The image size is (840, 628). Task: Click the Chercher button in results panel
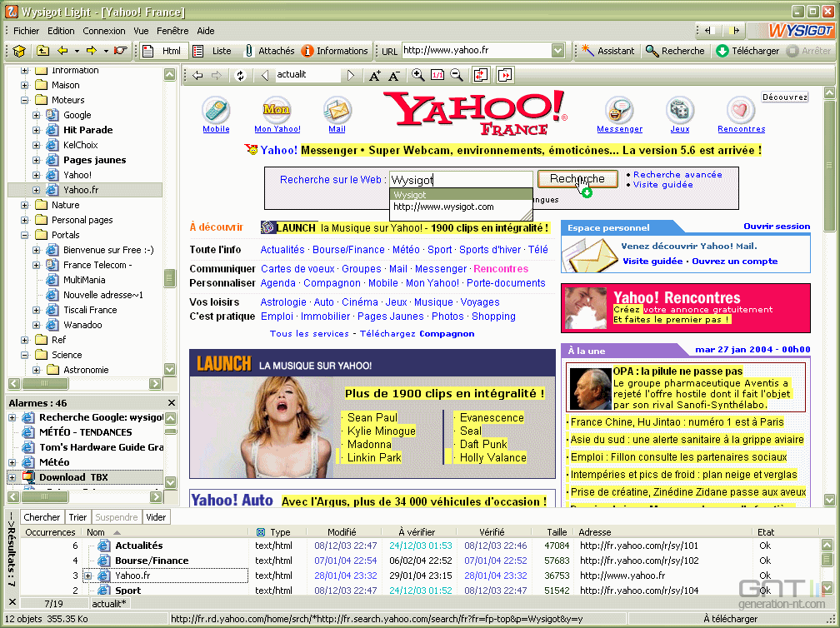tap(42, 517)
